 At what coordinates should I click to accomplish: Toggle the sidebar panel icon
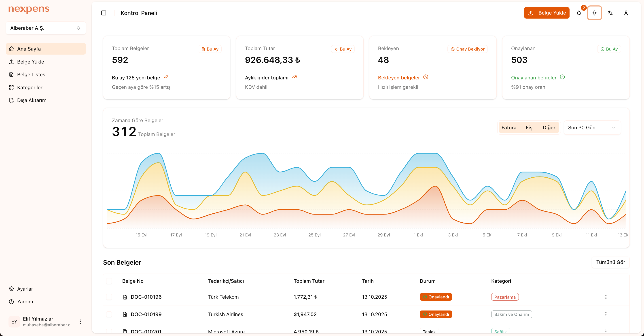click(104, 13)
